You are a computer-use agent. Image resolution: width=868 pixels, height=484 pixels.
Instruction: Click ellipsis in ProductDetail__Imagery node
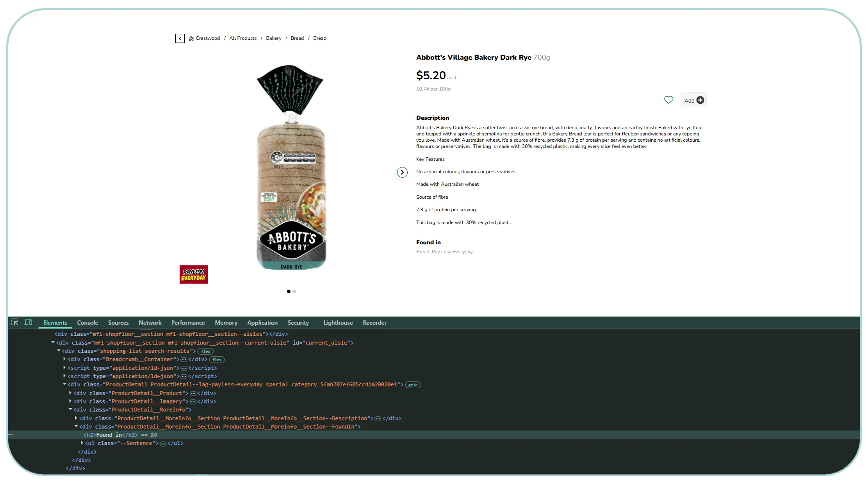point(193,402)
